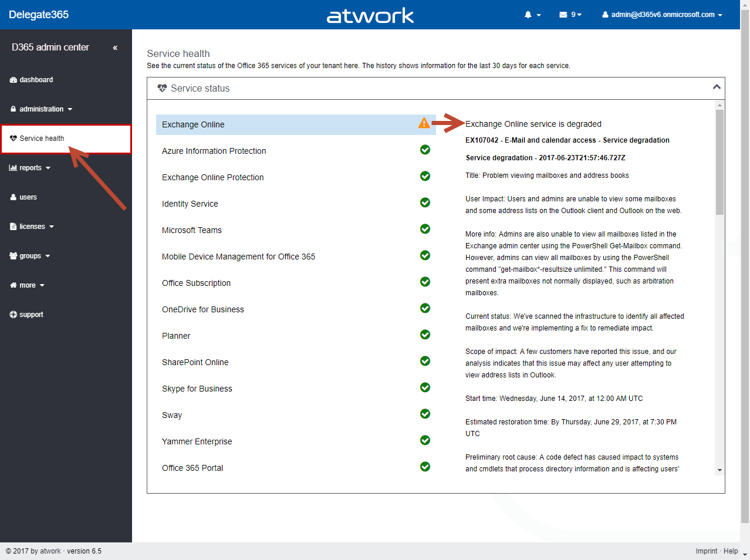Image resolution: width=750 pixels, height=560 pixels.
Task: Go to the users section
Action: 28,197
